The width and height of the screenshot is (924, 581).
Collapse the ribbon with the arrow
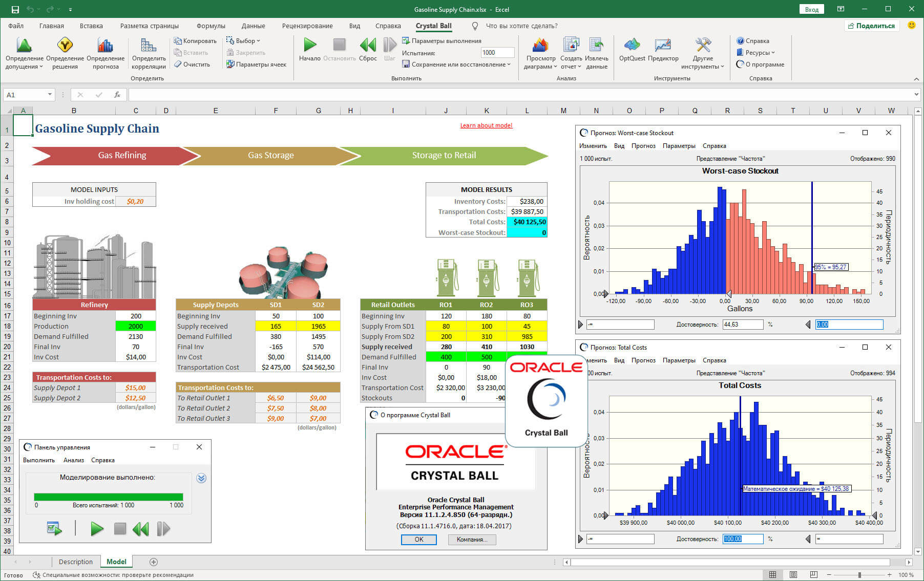pos(916,79)
